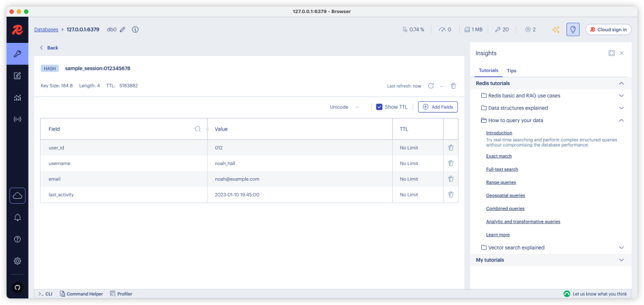Click the value noah@example.com

(x=237, y=179)
